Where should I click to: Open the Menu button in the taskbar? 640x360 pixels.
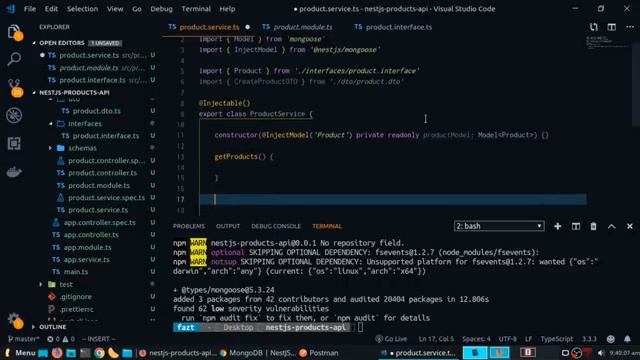tap(20, 353)
